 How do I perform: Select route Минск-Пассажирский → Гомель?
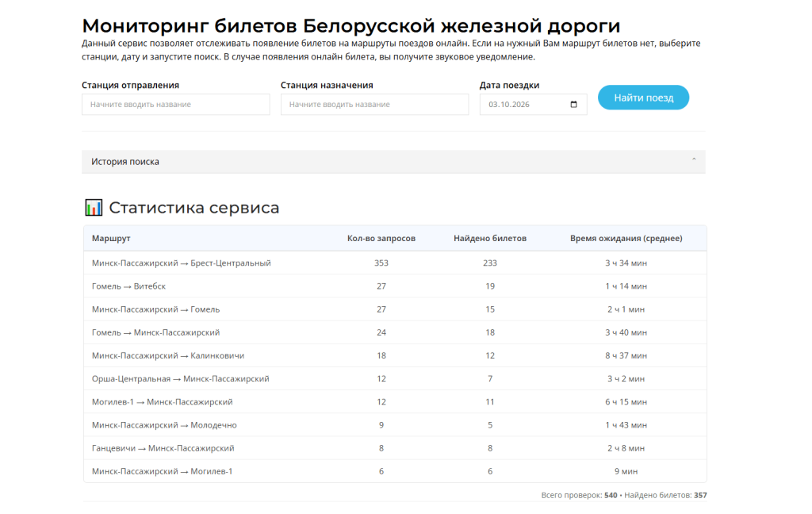pos(156,309)
